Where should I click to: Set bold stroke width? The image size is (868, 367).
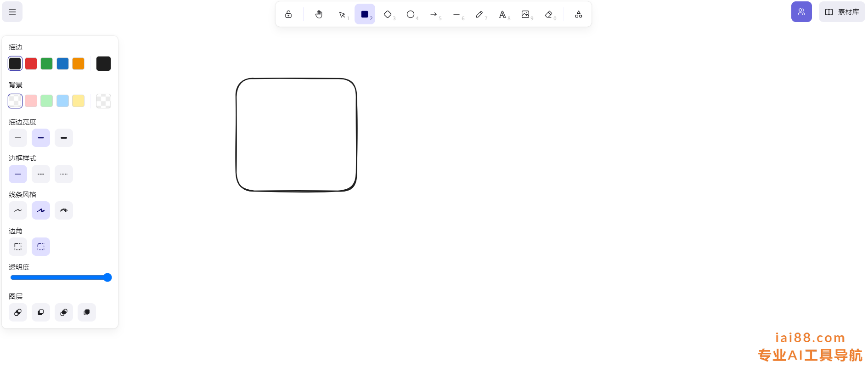click(41, 138)
